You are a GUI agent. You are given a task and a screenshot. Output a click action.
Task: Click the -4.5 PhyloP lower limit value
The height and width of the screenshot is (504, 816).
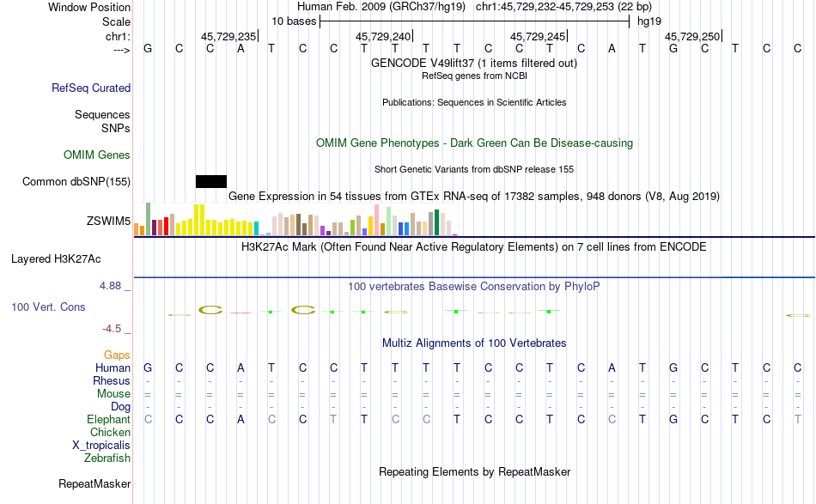click(x=112, y=329)
